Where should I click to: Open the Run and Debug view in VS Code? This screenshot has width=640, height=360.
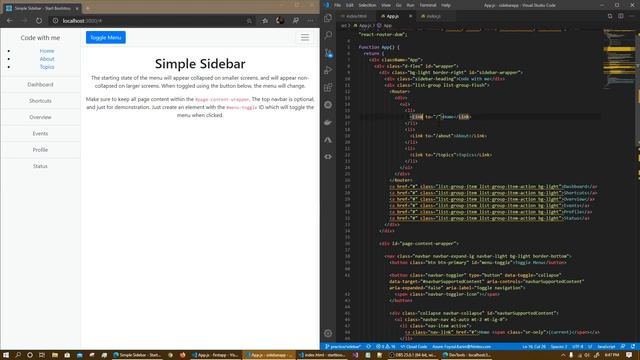[x=328, y=70]
